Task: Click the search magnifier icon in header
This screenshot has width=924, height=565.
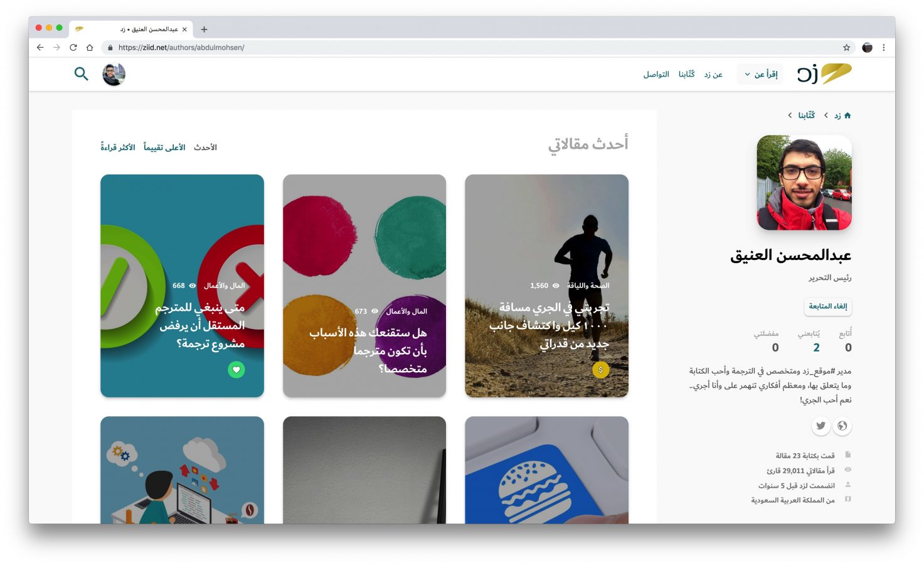Action: pyautogui.click(x=81, y=74)
